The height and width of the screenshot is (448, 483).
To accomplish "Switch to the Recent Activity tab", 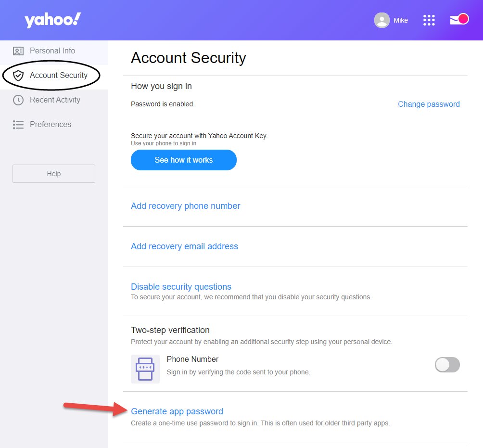I will click(55, 100).
